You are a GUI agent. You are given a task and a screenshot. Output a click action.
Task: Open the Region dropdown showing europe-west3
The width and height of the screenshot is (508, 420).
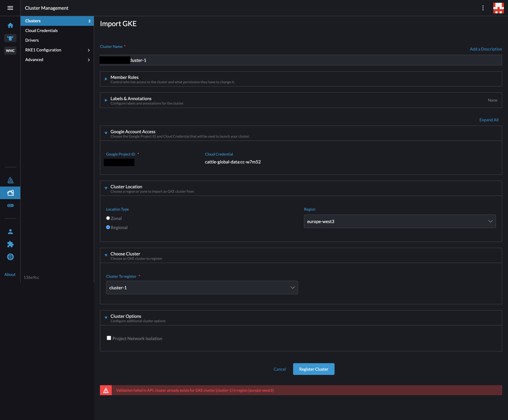point(400,221)
